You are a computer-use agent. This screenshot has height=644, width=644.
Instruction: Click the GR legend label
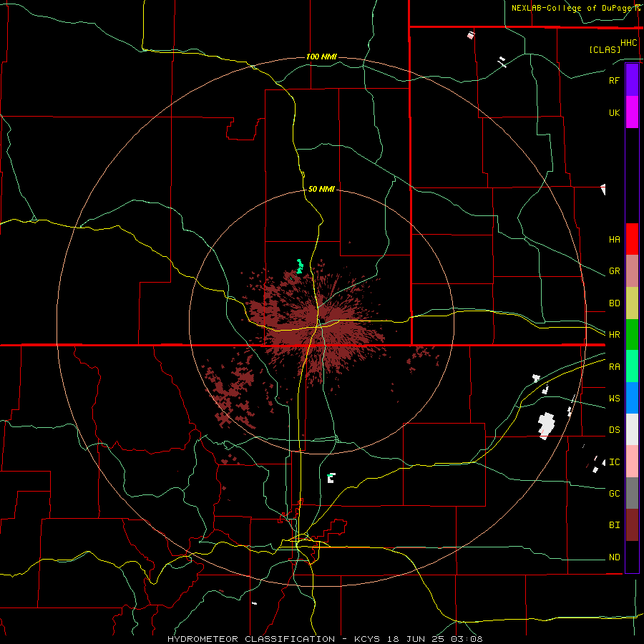tap(614, 271)
